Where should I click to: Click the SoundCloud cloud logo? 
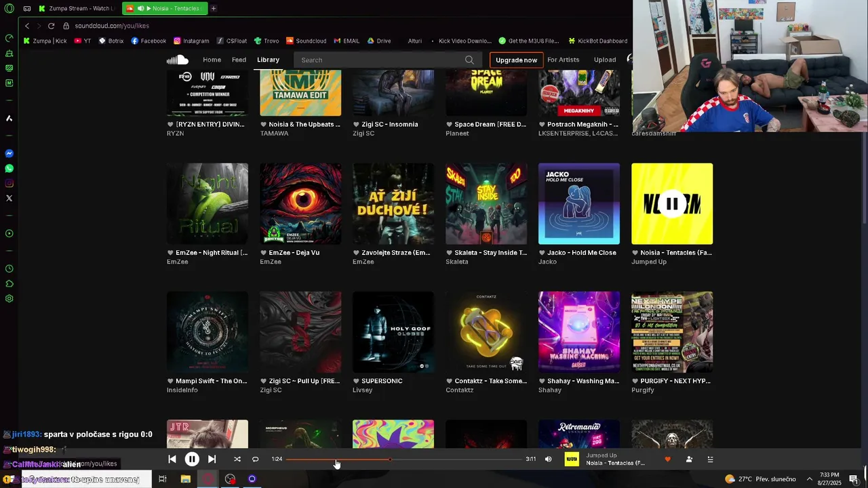click(x=178, y=60)
